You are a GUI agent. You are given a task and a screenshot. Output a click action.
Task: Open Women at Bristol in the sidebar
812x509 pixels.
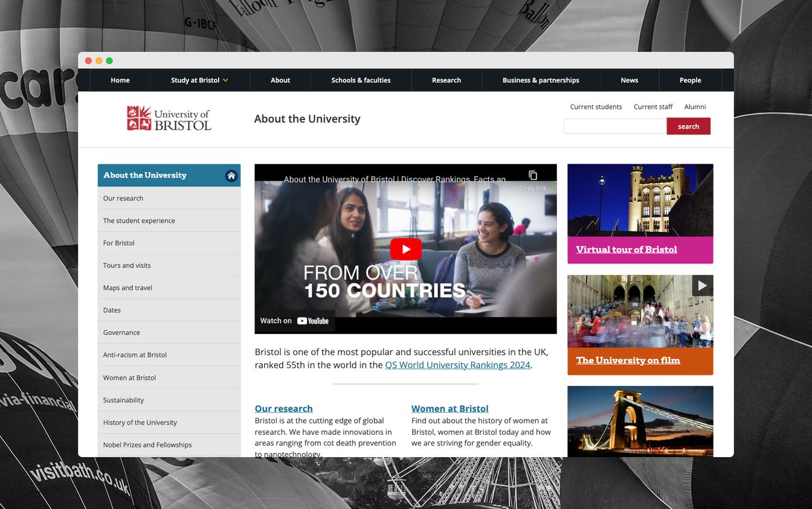pyautogui.click(x=169, y=377)
